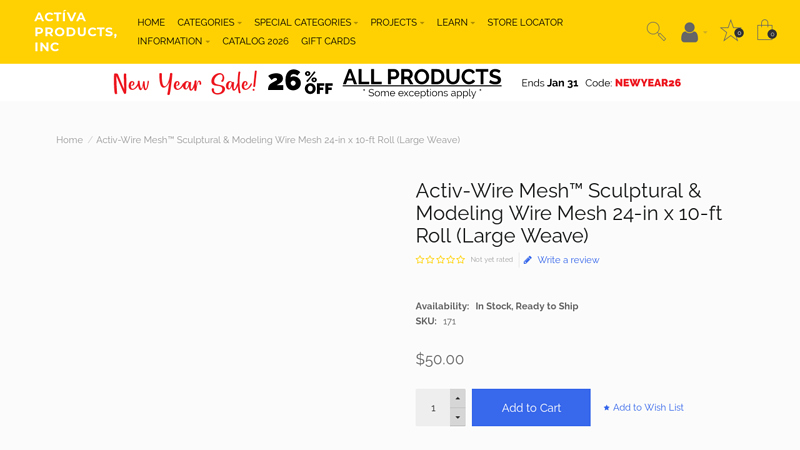Viewport: 800px width, 450px height.
Task: Open the shopping bag cart icon
Action: pyautogui.click(x=765, y=31)
